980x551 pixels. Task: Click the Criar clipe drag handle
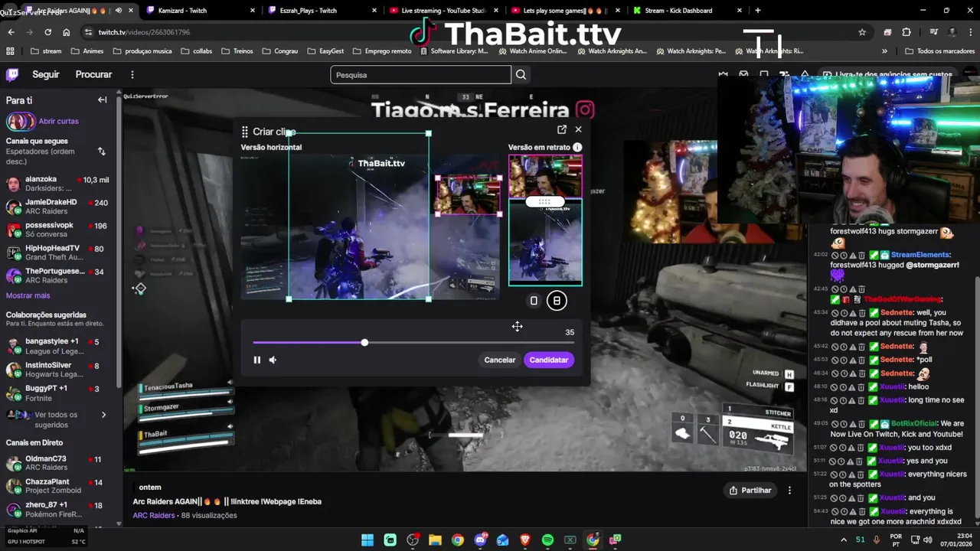[244, 132]
